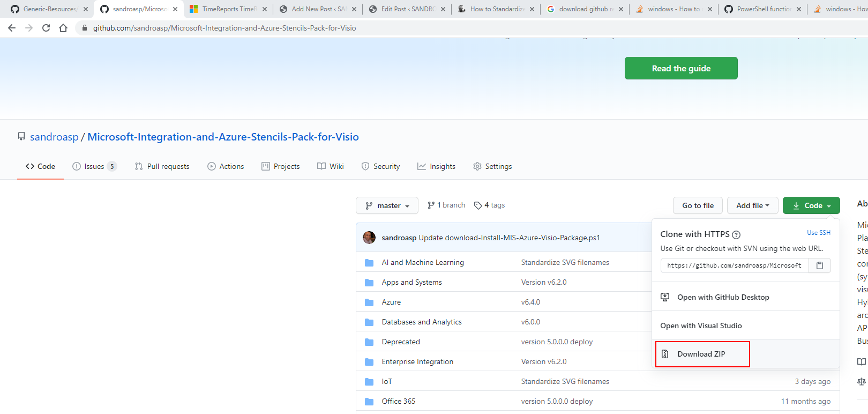
Task: Click the repository icon beside sandroasp
Action: click(21, 137)
